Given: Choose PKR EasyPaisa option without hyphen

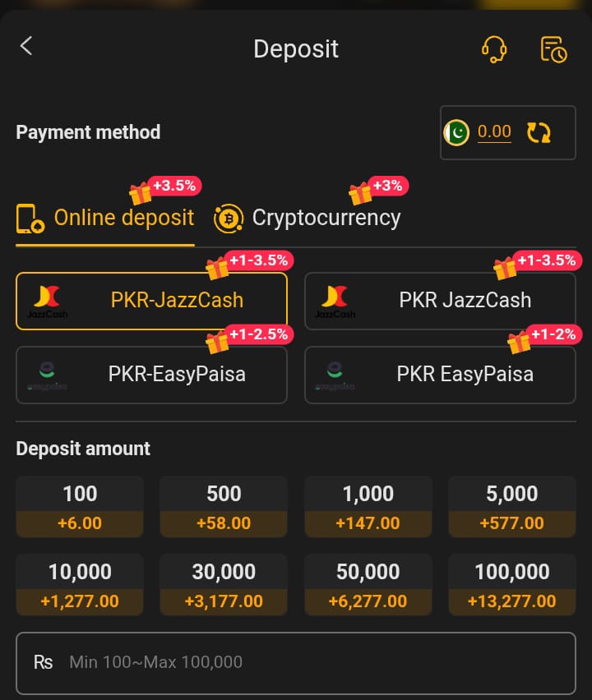Looking at the screenshot, I should 440,375.
